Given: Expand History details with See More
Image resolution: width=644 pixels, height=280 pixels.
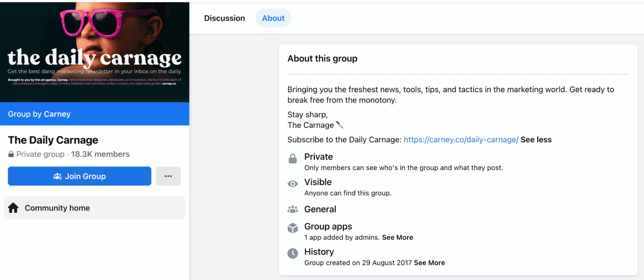Looking at the screenshot, I should coord(429,263).
